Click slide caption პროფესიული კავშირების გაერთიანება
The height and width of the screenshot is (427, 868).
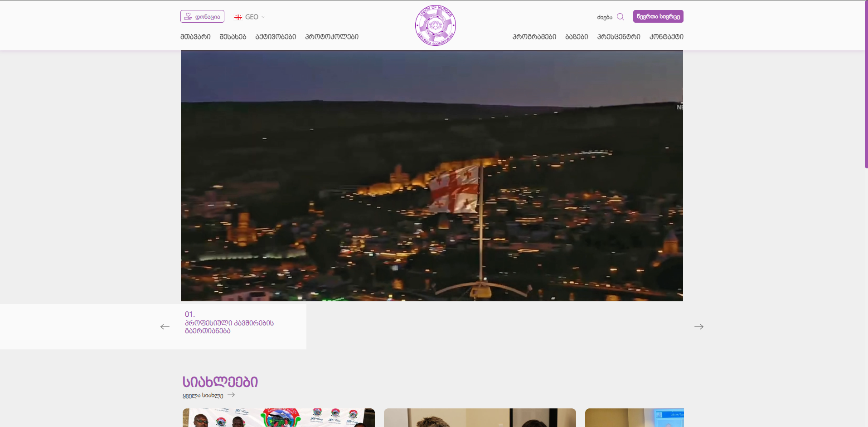[x=229, y=327]
